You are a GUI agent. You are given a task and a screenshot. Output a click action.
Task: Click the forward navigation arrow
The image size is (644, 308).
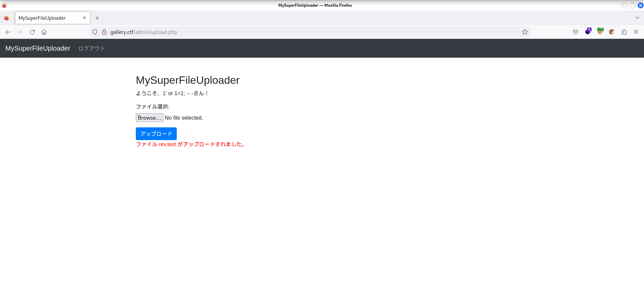tap(20, 32)
